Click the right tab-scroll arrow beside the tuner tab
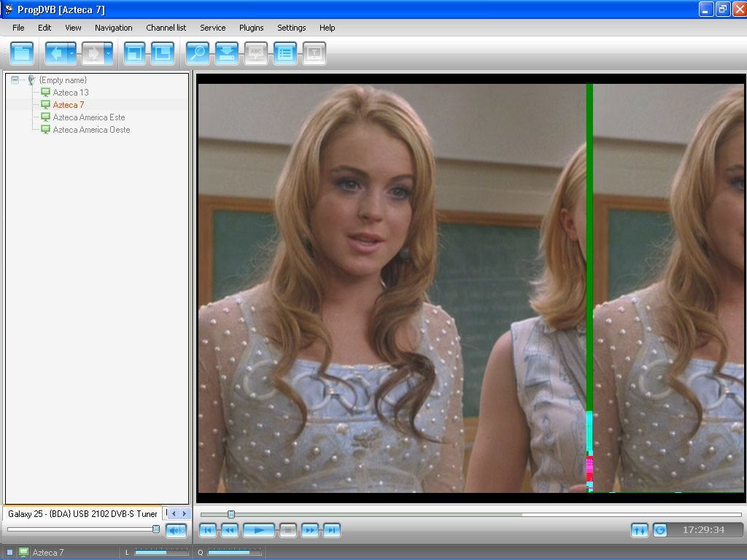This screenshot has width=747, height=560. [x=185, y=514]
